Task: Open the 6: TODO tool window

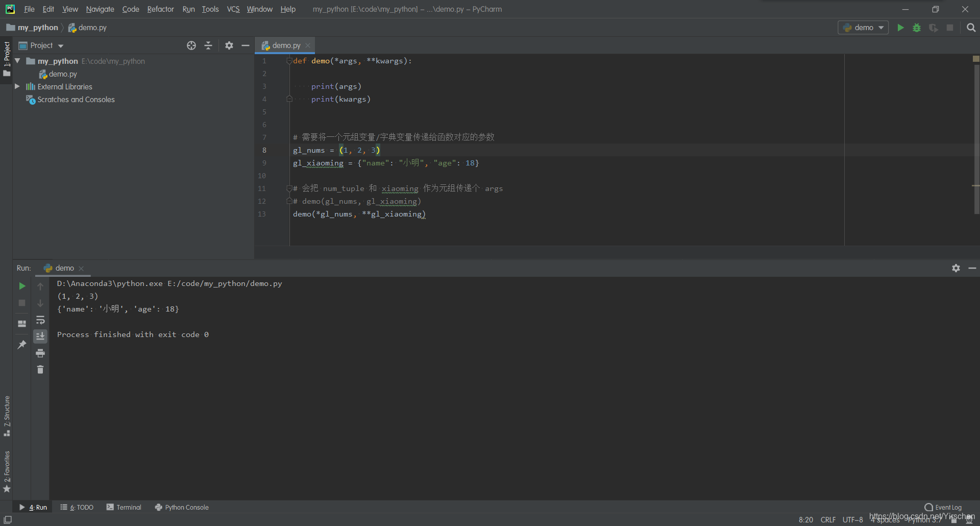Action: tap(77, 507)
